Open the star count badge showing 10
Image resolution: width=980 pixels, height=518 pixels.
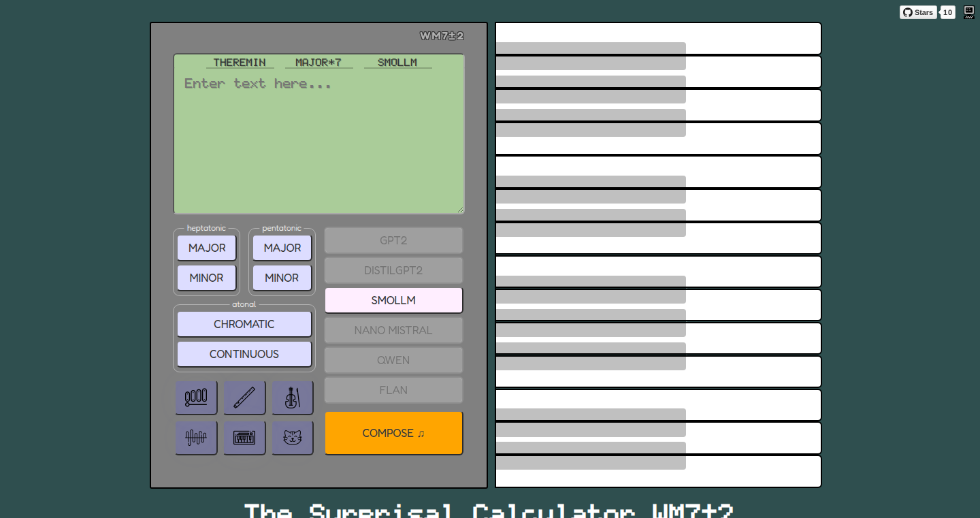947,12
